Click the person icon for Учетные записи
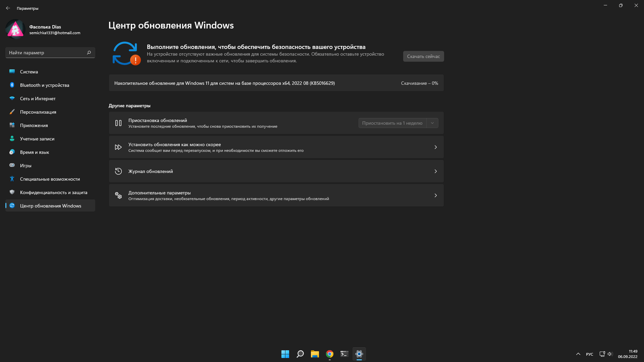 click(12, 138)
